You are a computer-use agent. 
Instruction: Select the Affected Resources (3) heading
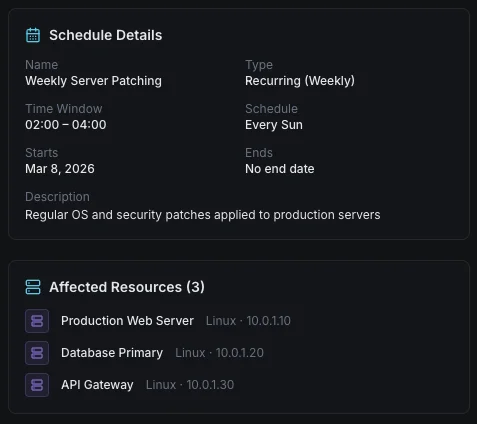pos(127,287)
